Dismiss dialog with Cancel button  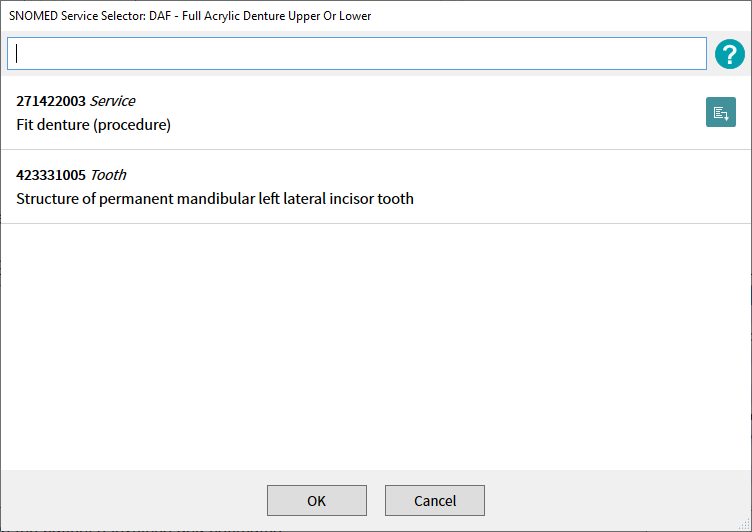(435, 500)
